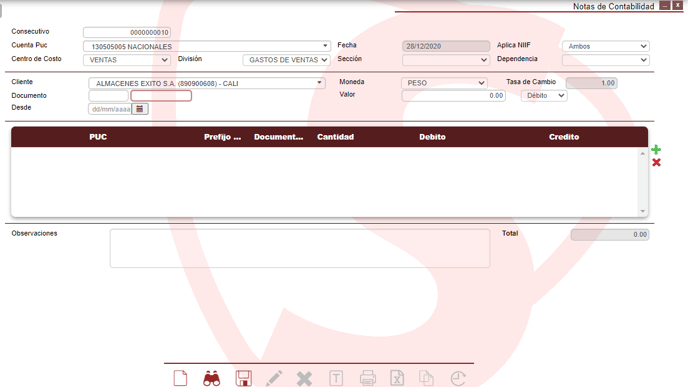688x387 pixels.
Task: Remove a row with the red X icon
Action: pyautogui.click(x=656, y=163)
